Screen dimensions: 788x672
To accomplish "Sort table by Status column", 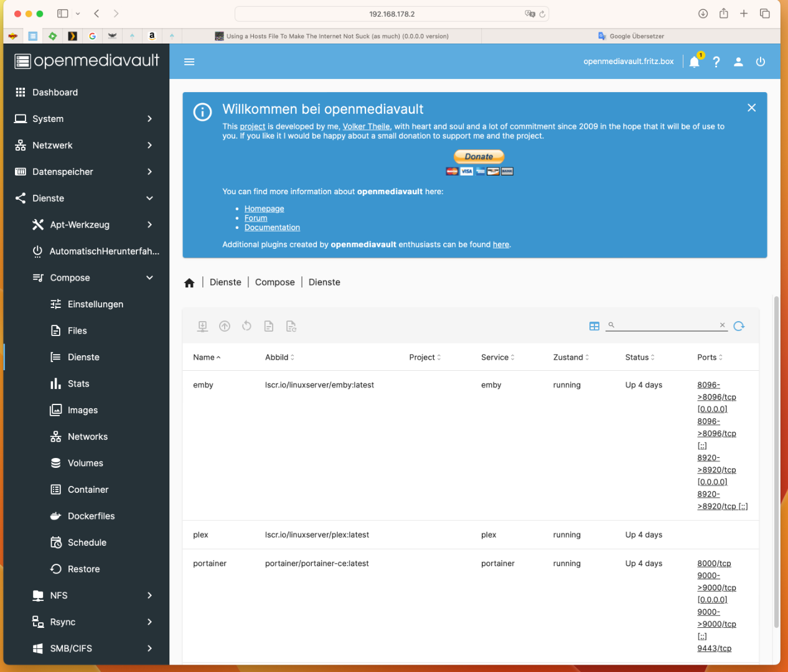I will (x=640, y=357).
